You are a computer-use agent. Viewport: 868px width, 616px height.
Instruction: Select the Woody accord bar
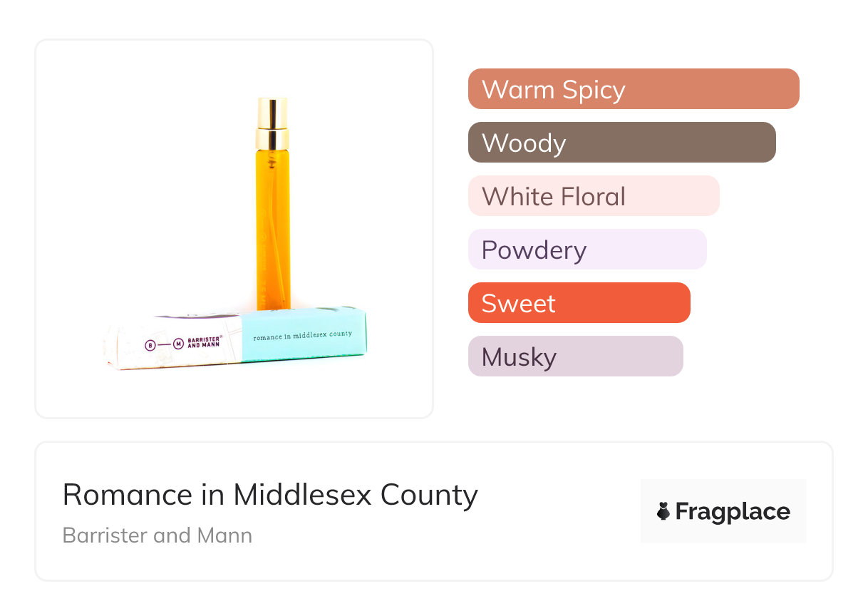(x=621, y=143)
